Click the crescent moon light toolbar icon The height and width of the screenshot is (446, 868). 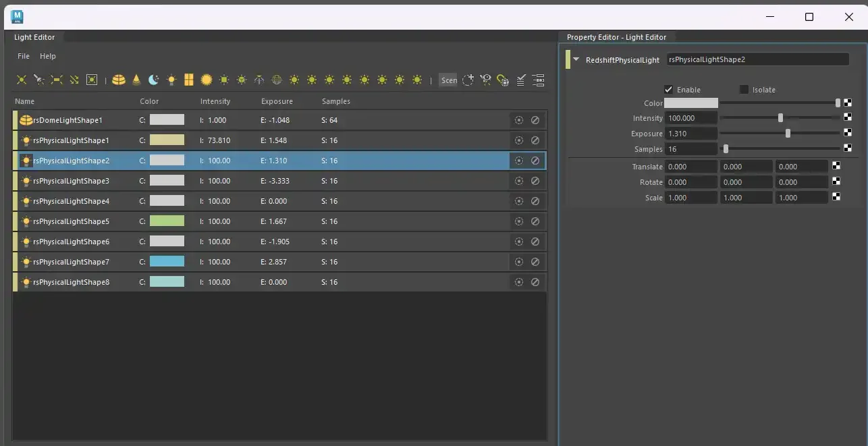pos(154,80)
